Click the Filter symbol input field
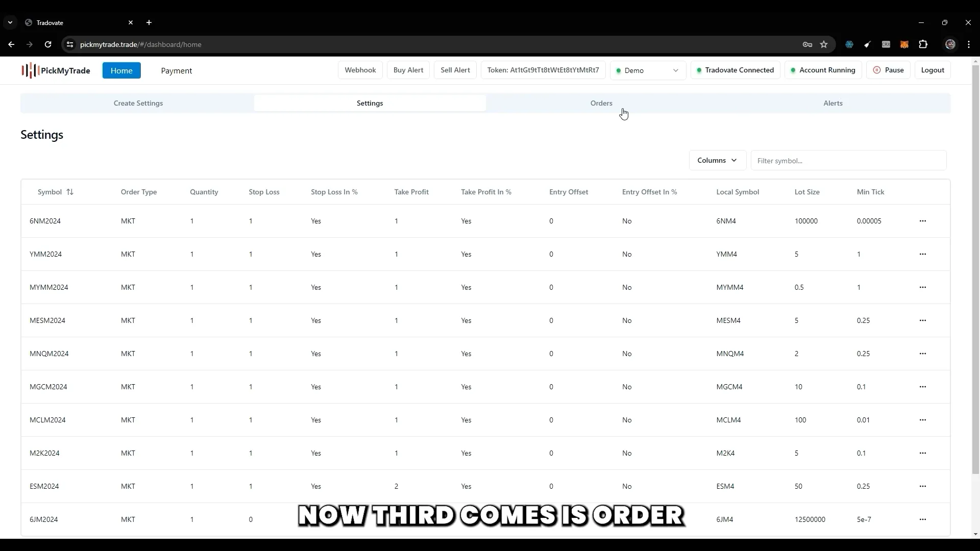 coord(848,160)
